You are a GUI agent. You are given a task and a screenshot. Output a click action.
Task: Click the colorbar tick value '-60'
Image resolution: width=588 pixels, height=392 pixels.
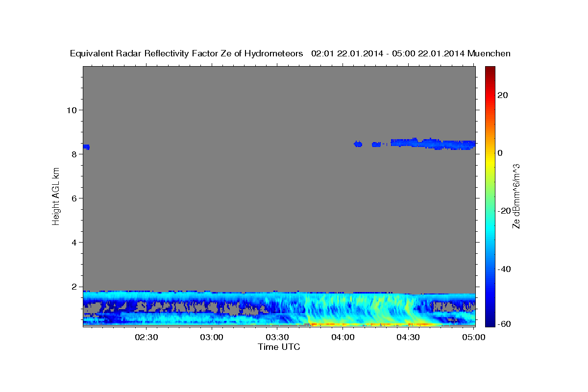point(503,324)
